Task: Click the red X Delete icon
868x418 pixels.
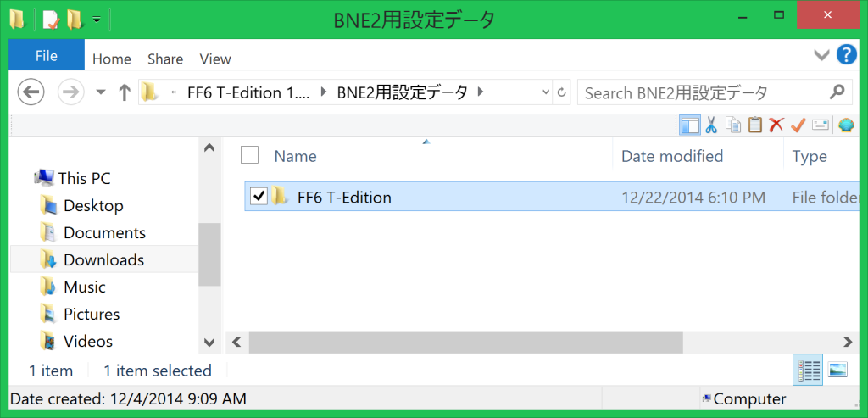Action: (x=776, y=125)
